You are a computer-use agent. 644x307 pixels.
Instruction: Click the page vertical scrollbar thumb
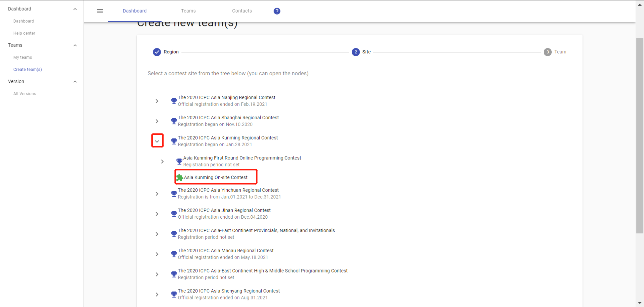[639, 136]
